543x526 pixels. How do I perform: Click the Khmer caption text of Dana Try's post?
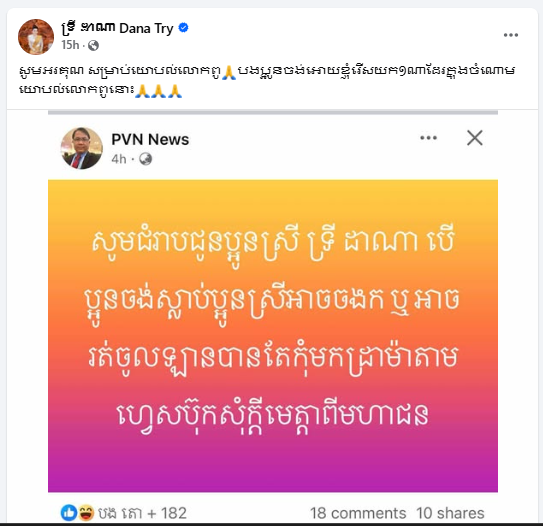coord(267,80)
